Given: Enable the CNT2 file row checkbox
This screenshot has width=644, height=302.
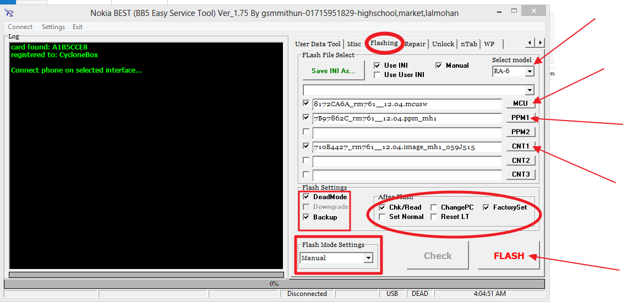Looking at the screenshot, I should (306, 160).
